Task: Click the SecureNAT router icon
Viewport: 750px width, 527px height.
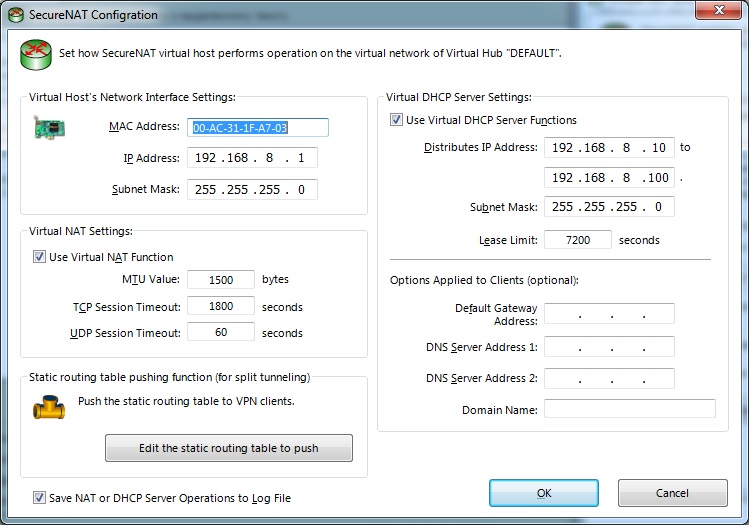Action: click(36, 55)
